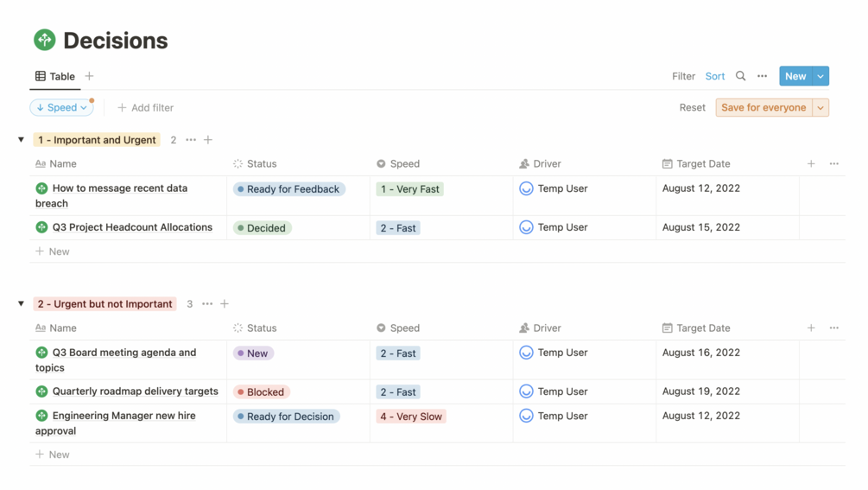Open the Urgent but not Important group options

coord(207,304)
